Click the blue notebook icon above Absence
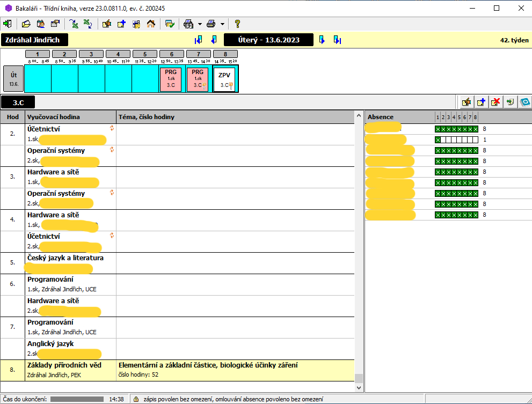 coord(524,102)
